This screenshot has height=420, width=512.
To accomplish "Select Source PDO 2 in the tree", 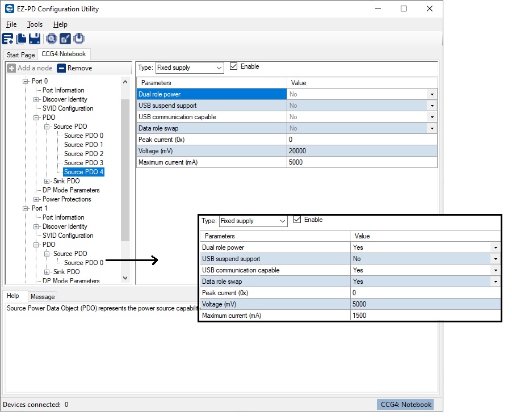I will tap(83, 154).
